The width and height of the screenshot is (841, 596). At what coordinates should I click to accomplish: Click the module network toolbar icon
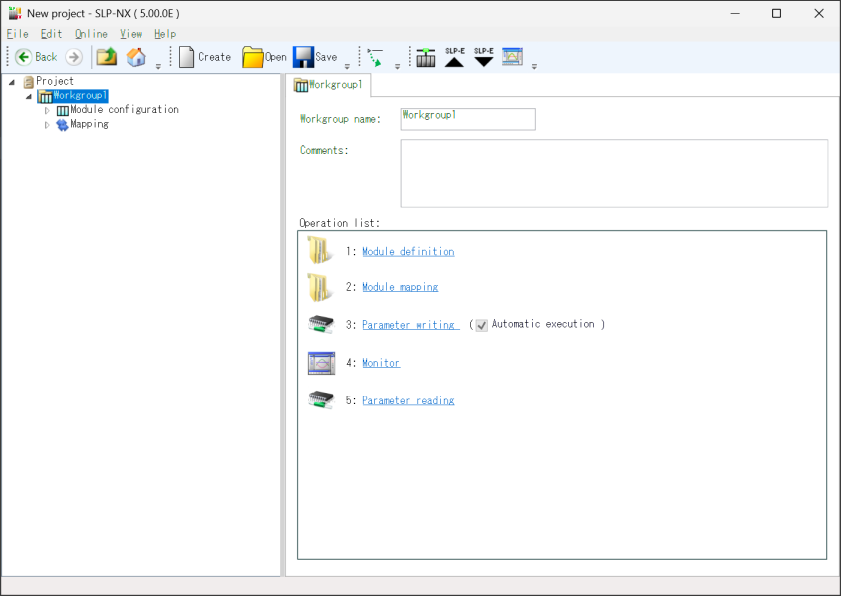click(x=426, y=57)
